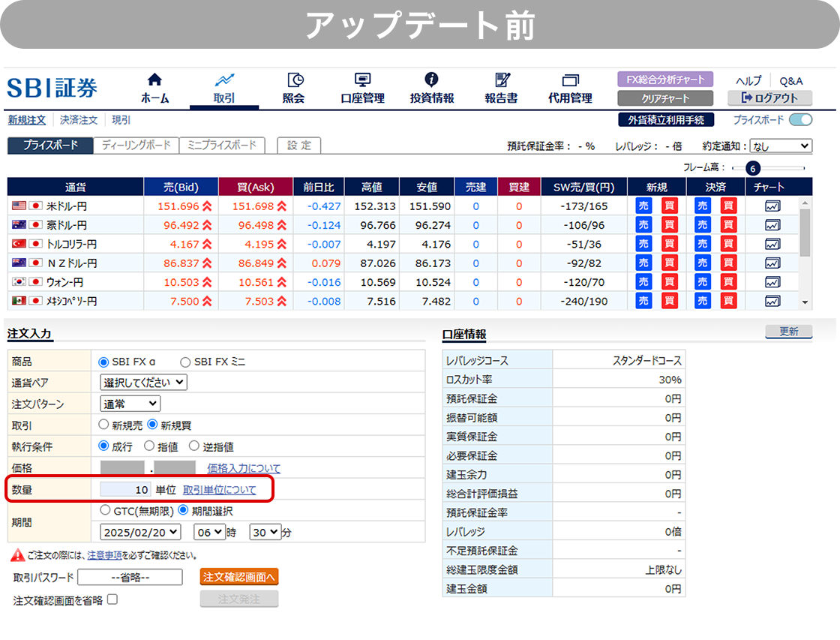Image resolution: width=840 pixels, height=640 pixels.
Task: Click クリアチャート button
Action: point(665,98)
